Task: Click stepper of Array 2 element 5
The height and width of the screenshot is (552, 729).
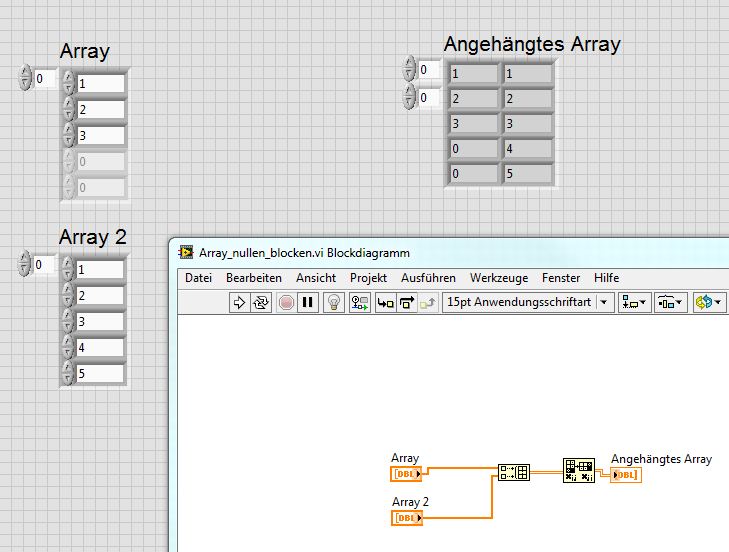Action: pyautogui.click(x=67, y=373)
